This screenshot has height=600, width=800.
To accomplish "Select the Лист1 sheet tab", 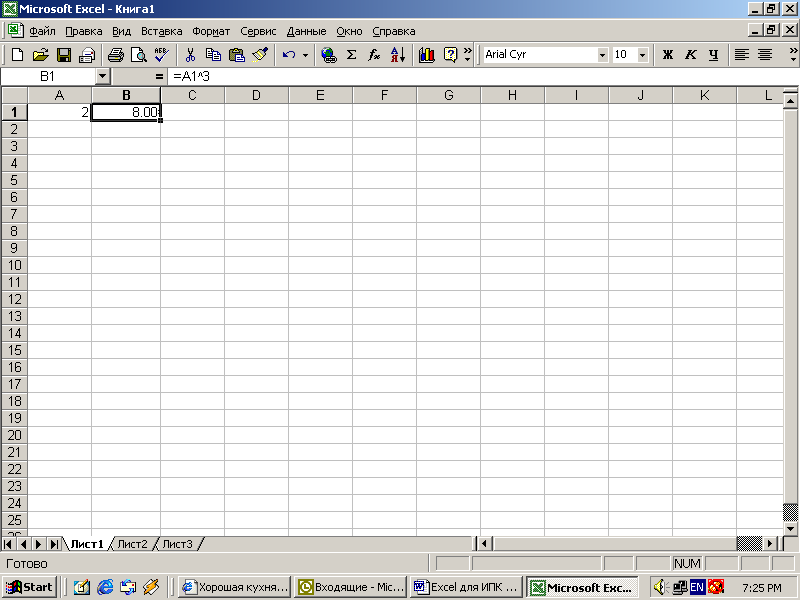I will [87, 544].
